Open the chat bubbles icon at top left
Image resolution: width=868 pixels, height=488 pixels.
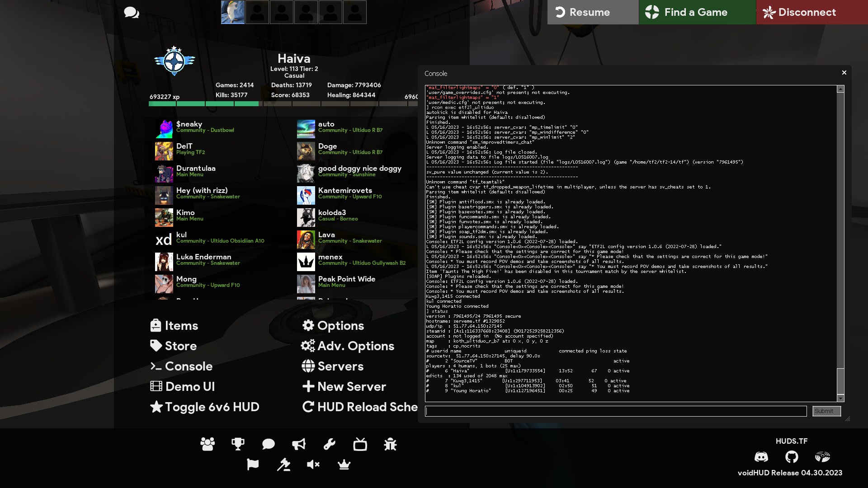coord(132,13)
